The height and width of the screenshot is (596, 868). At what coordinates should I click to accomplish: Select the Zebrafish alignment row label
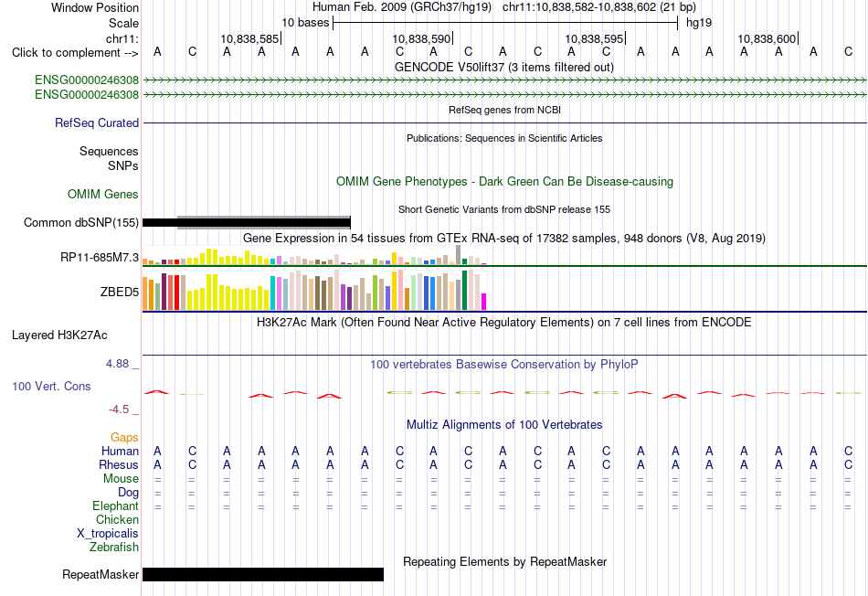114,547
